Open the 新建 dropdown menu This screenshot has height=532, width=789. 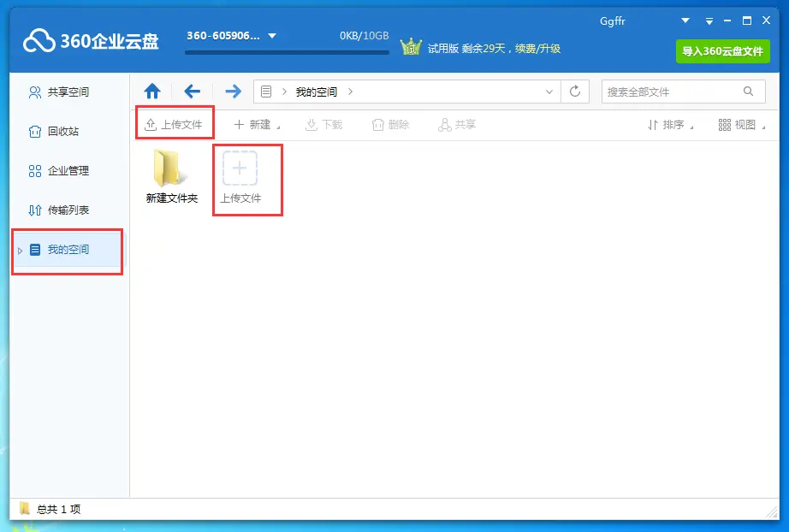pos(257,124)
